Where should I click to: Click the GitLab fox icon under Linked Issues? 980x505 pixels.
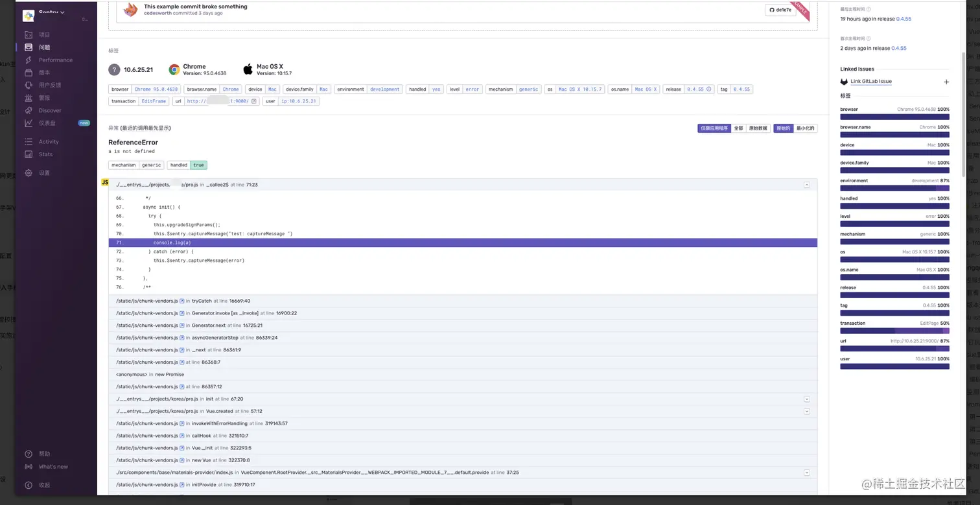point(844,82)
